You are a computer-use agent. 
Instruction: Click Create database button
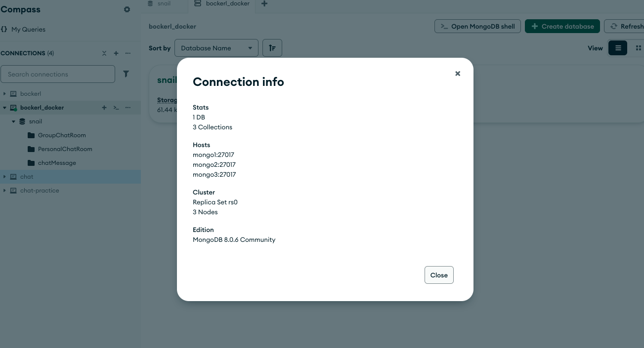click(x=562, y=27)
